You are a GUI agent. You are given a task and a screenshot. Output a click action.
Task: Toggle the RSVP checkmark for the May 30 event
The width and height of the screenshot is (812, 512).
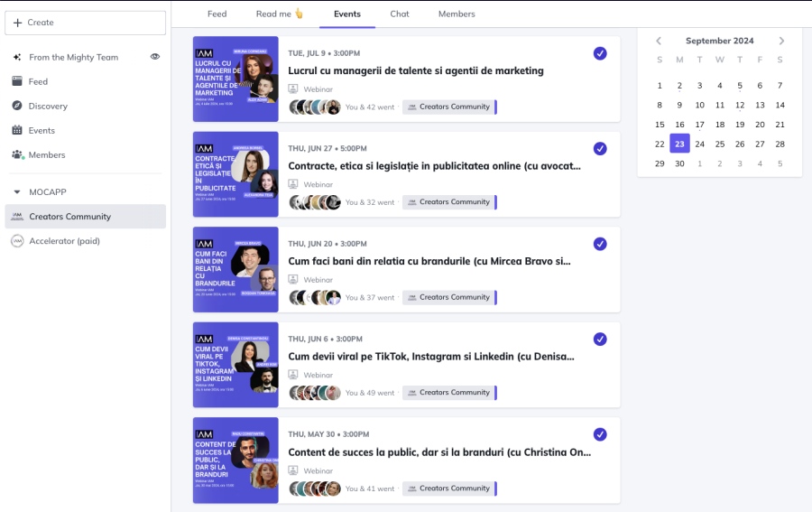click(x=600, y=434)
